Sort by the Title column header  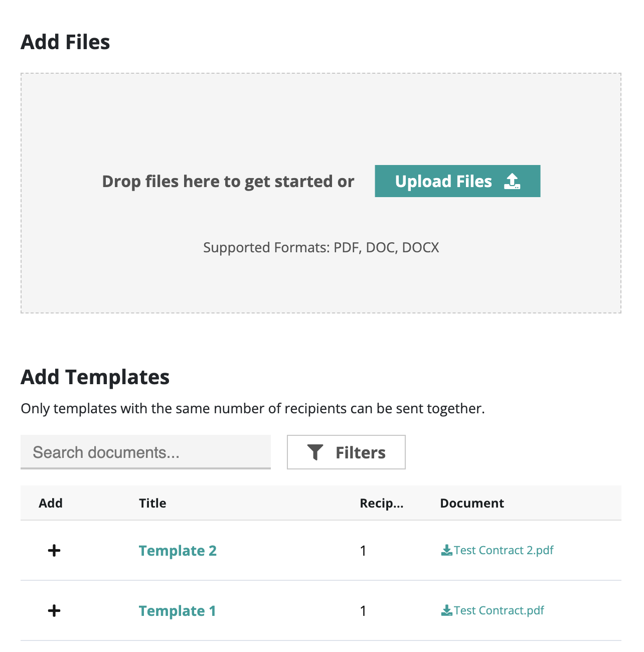point(152,503)
